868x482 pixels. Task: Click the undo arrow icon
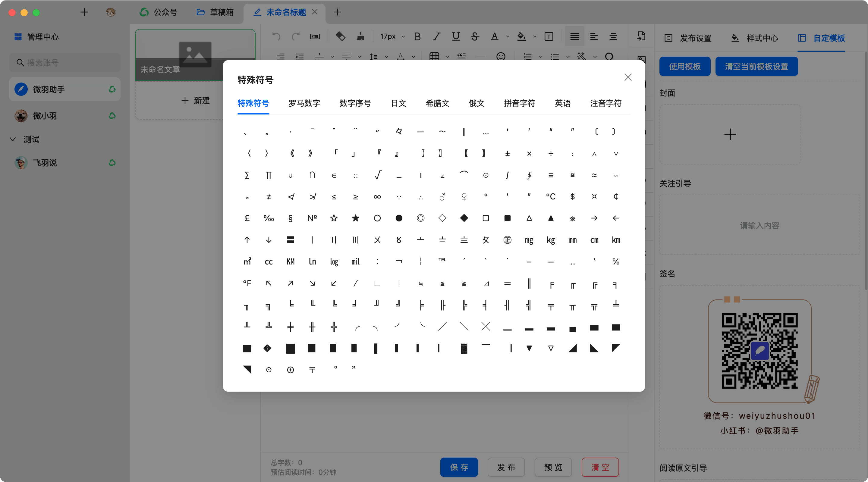coord(276,36)
